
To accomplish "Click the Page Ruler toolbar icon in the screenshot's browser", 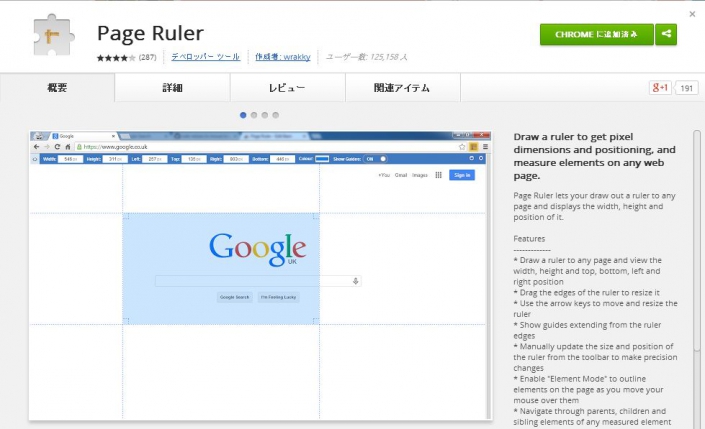I will (x=473, y=147).
